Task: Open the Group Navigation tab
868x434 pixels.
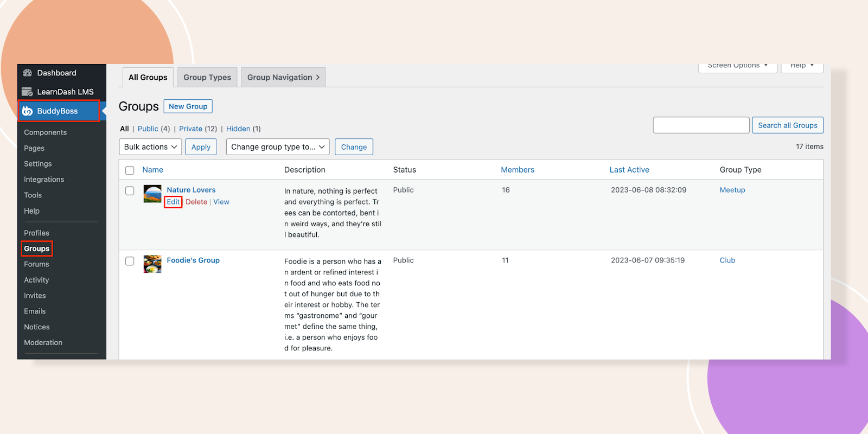Action: pos(283,77)
